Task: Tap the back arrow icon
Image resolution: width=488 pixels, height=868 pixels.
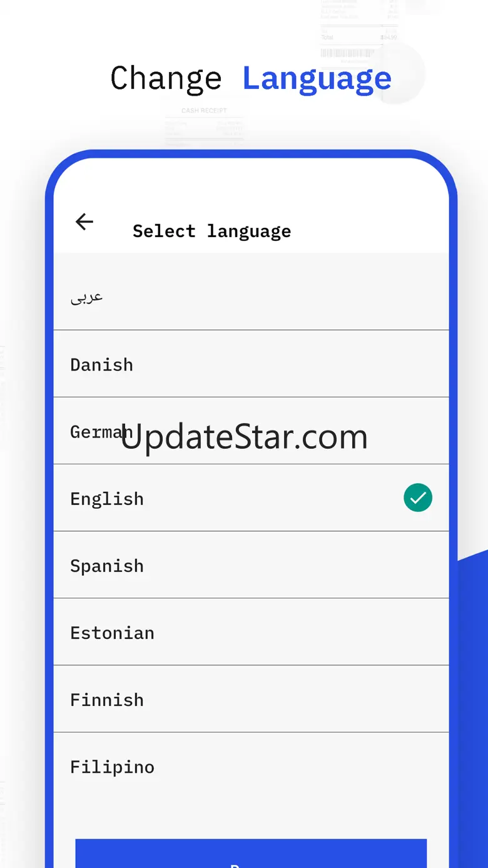Action: coord(84,222)
